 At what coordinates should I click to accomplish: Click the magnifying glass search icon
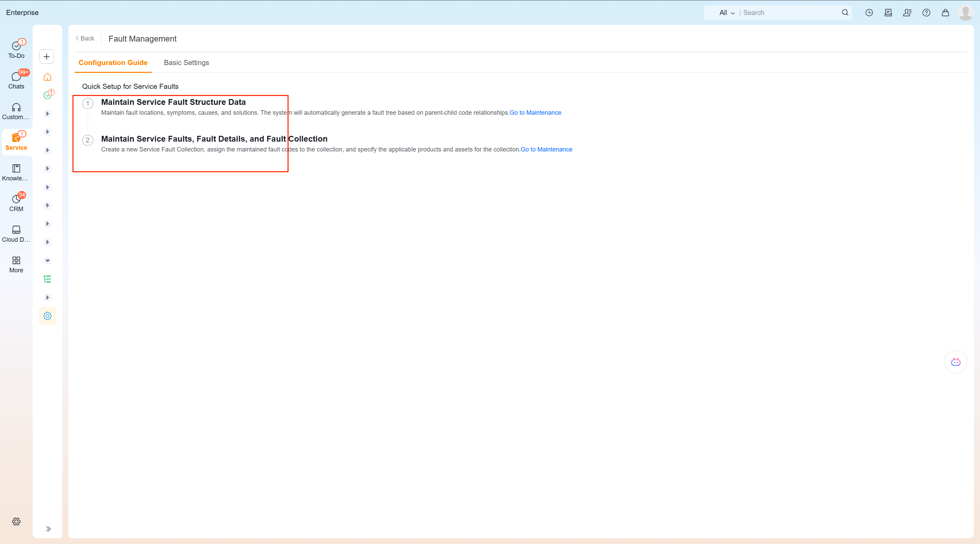(845, 13)
